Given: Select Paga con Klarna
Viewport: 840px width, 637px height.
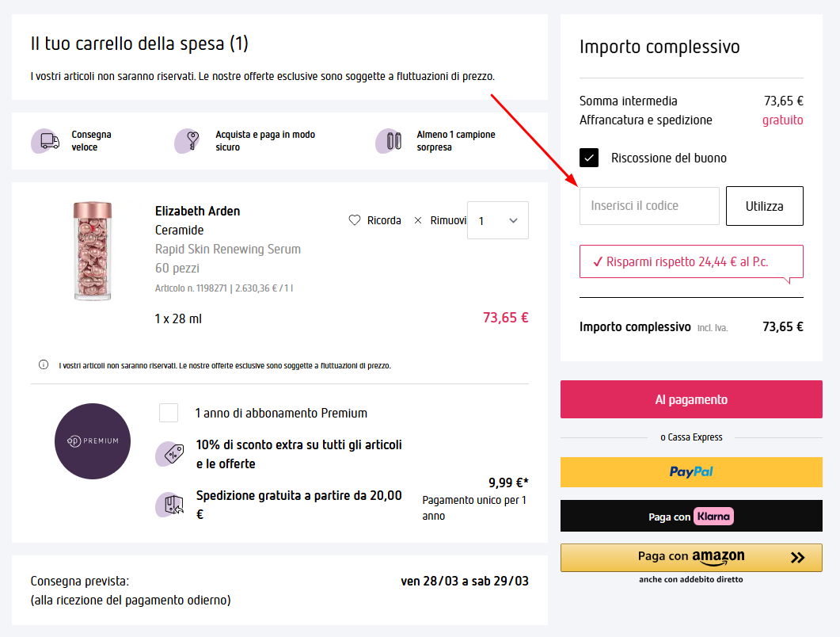Looking at the screenshot, I should pyautogui.click(x=690, y=515).
